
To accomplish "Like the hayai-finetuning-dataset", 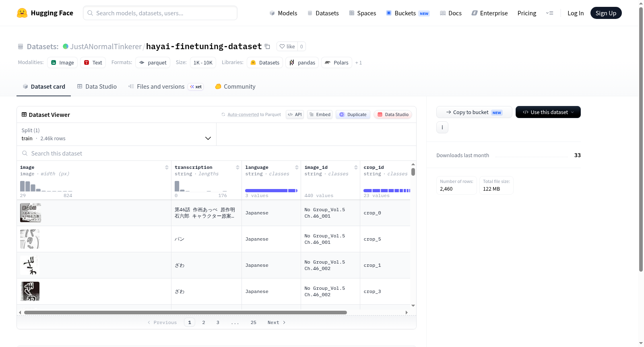I will coord(287,46).
